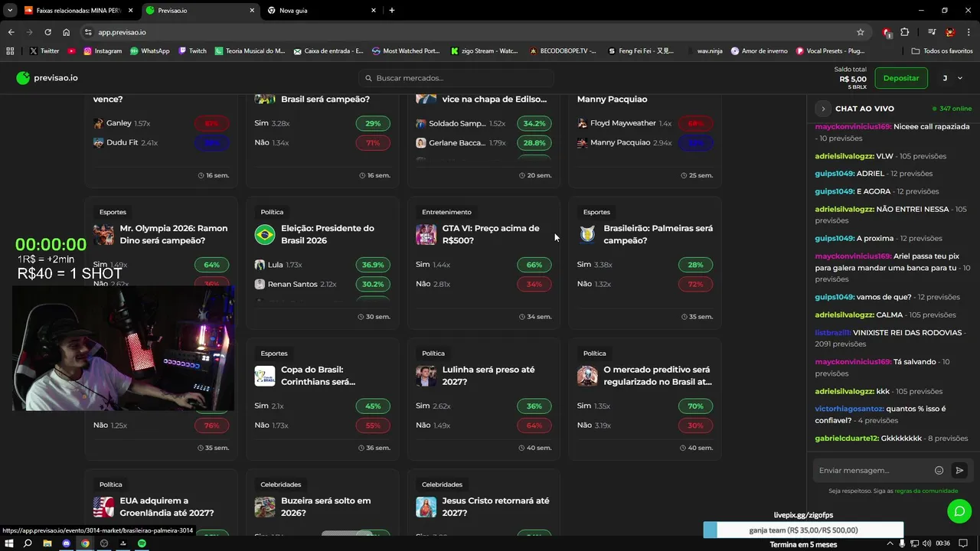This screenshot has height=551, width=980.
Task: Bookmark this page with the star icon
Action: (x=861, y=32)
